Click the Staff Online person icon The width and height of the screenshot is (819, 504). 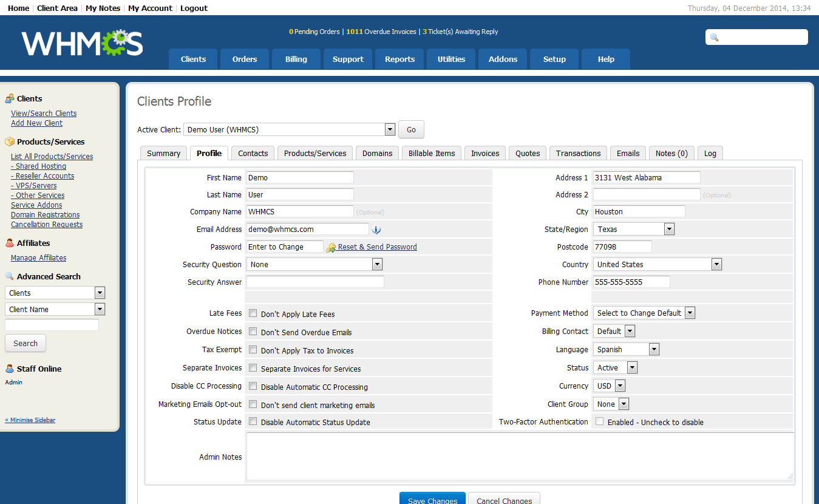pyautogui.click(x=10, y=369)
